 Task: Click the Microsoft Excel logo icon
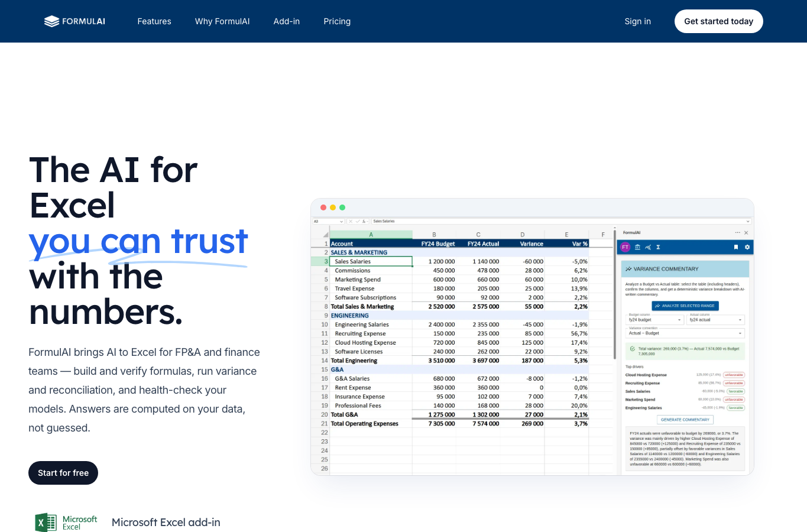point(46,523)
